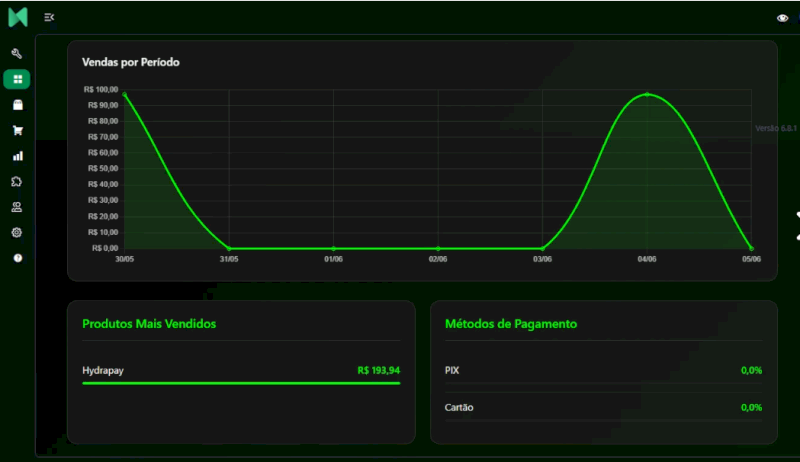The width and height of the screenshot is (800, 462).
Task: Click the 03/06 data point on chart
Action: (x=542, y=248)
